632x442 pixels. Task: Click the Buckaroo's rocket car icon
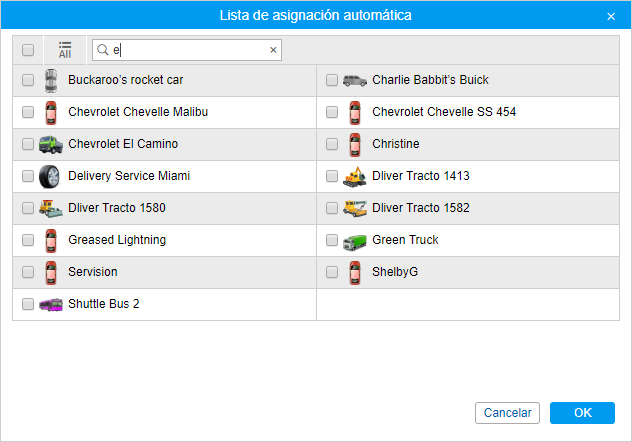point(50,80)
